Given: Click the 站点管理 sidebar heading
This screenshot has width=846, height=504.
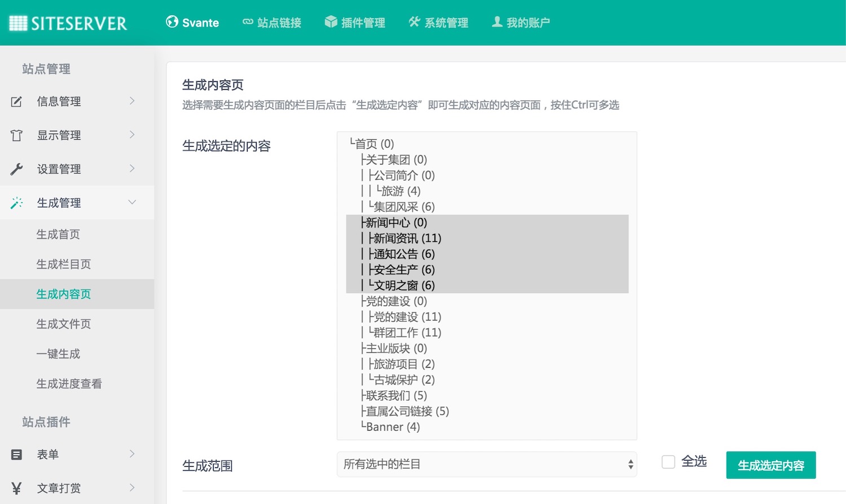Looking at the screenshot, I should pyautogui.click(x=46, y=69).
